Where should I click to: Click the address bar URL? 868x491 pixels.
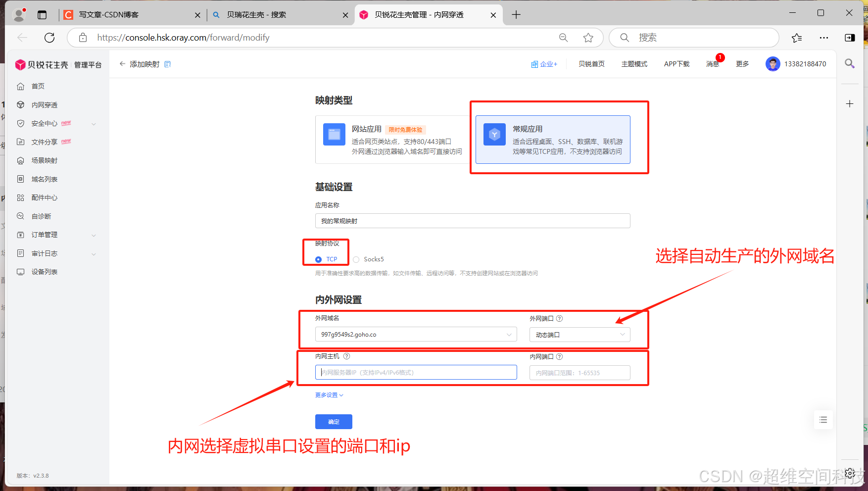pyautogui.click(x=183, y=38)
